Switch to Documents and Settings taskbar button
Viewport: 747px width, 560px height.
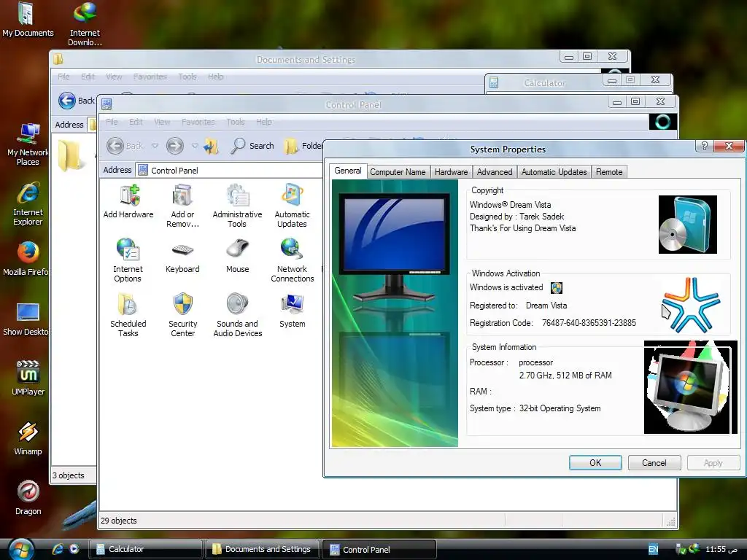click(x=263, y=549)
